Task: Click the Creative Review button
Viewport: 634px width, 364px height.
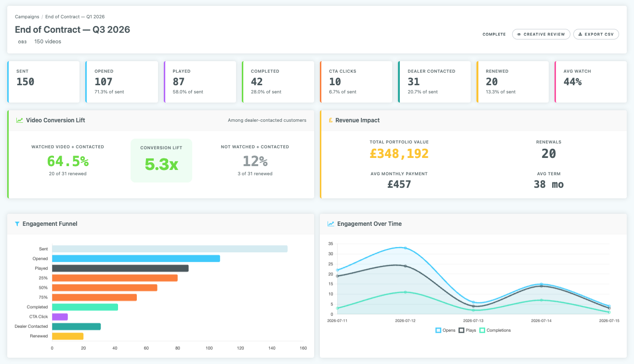Action: 541,34
